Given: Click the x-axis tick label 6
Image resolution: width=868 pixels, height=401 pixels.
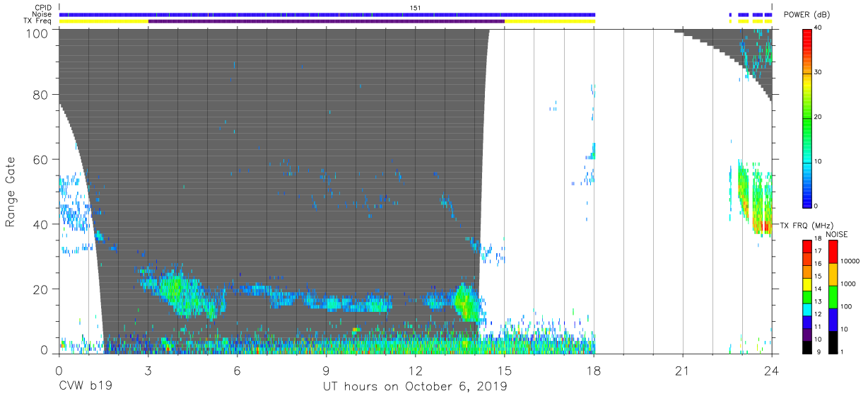Looking at the screenshot, I should (x=237, y=370).
